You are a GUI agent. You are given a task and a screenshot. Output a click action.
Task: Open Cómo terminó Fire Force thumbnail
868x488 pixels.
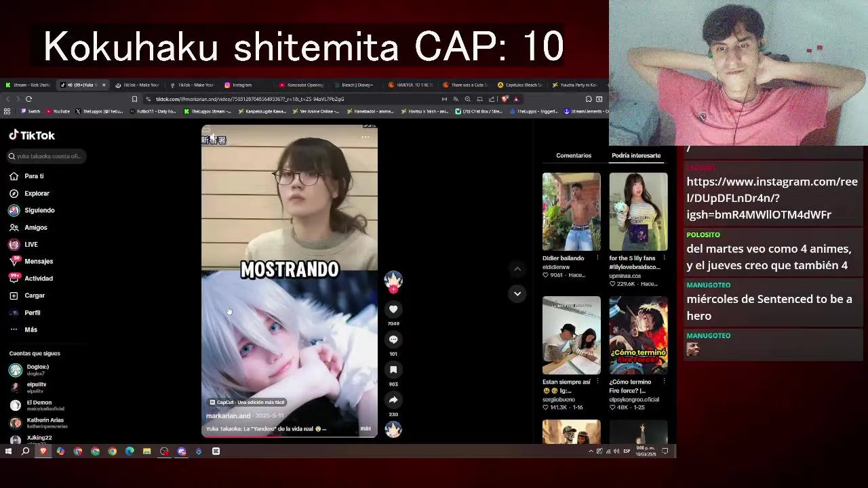[638, 335]
